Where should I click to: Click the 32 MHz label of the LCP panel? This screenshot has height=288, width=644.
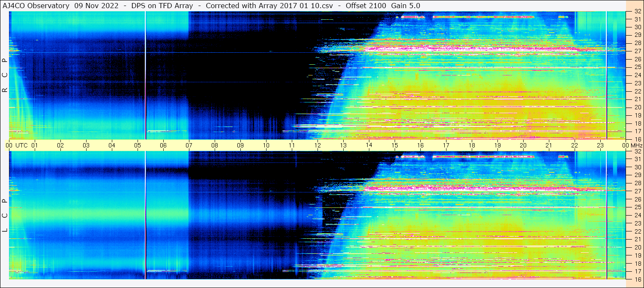click(637, 151)
